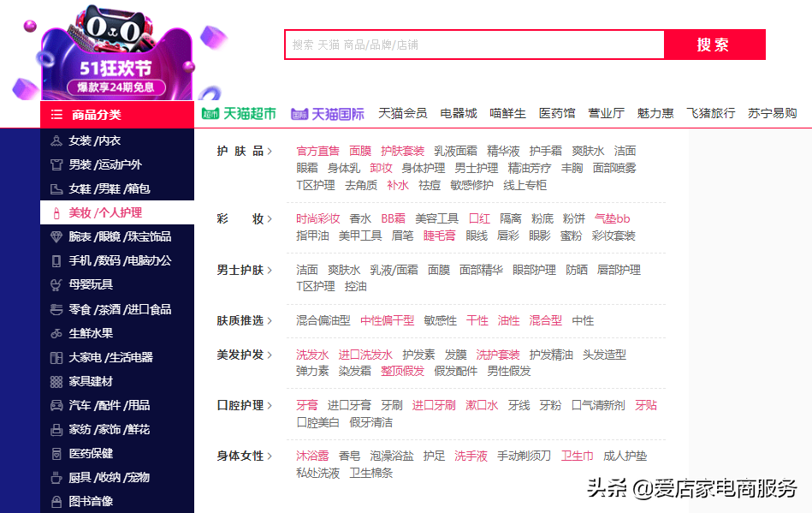Open the 电器城 nav item

(459, 114)
